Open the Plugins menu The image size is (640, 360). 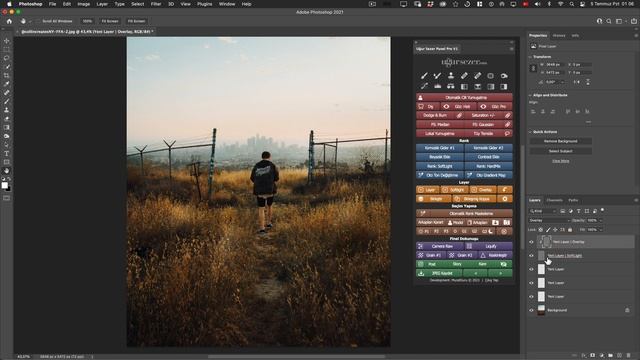tap(204, 4)
